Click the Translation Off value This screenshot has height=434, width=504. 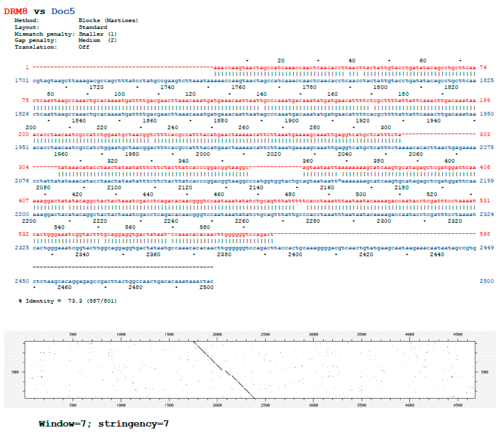84,47
